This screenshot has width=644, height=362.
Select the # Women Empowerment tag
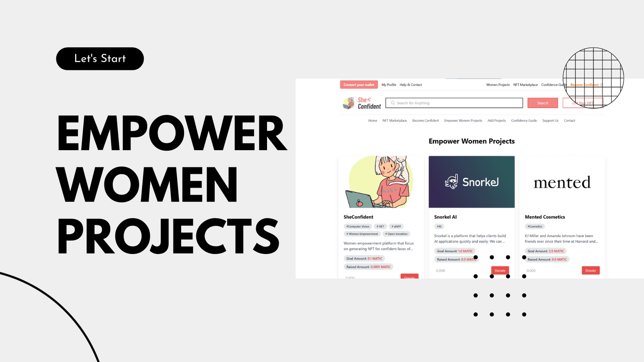coord(362,234)
